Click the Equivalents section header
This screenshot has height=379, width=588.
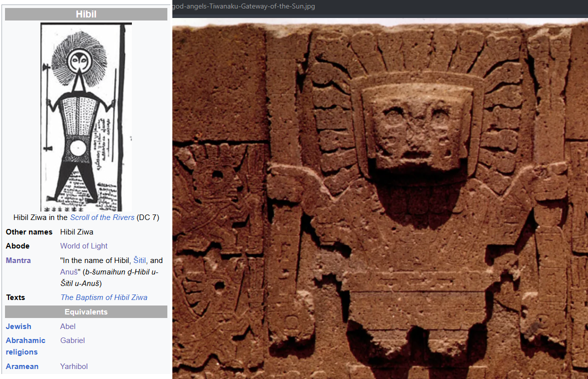pos(86,312)
